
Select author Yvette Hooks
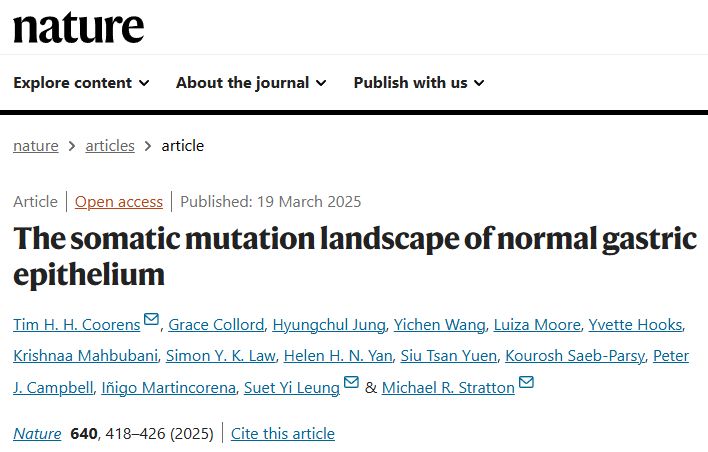[635, 325]
